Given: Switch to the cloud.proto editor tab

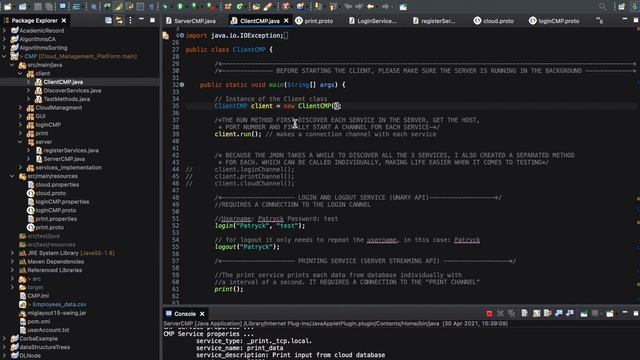Looking at the screenshot, I should [493, 21].
